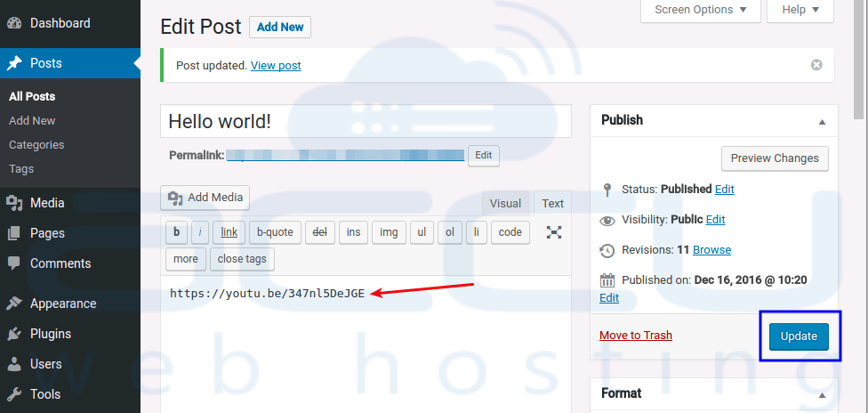
Task: Click the Update button
Action: tap(799, 336)
